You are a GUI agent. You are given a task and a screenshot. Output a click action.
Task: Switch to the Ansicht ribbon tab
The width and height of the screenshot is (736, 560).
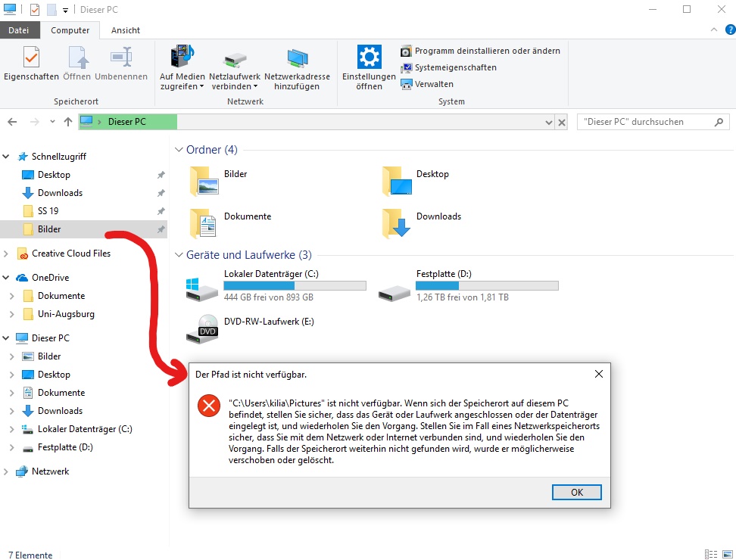(126, 30)
